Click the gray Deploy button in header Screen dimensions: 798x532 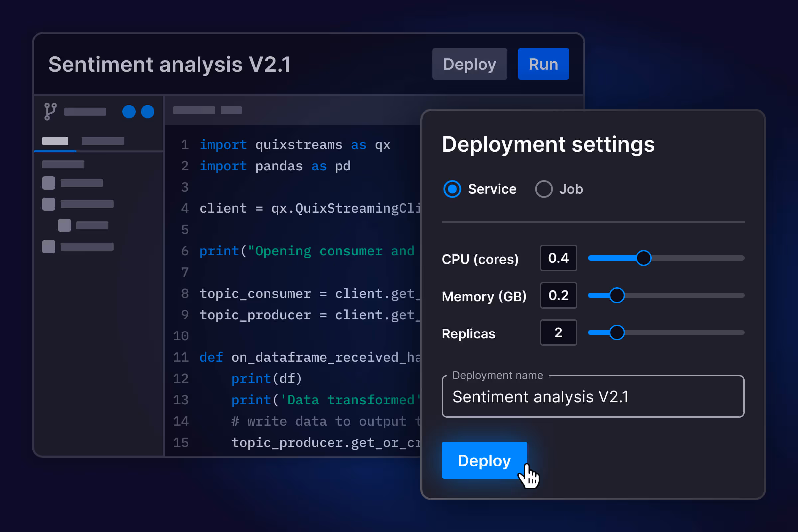(x=469, y=64)
